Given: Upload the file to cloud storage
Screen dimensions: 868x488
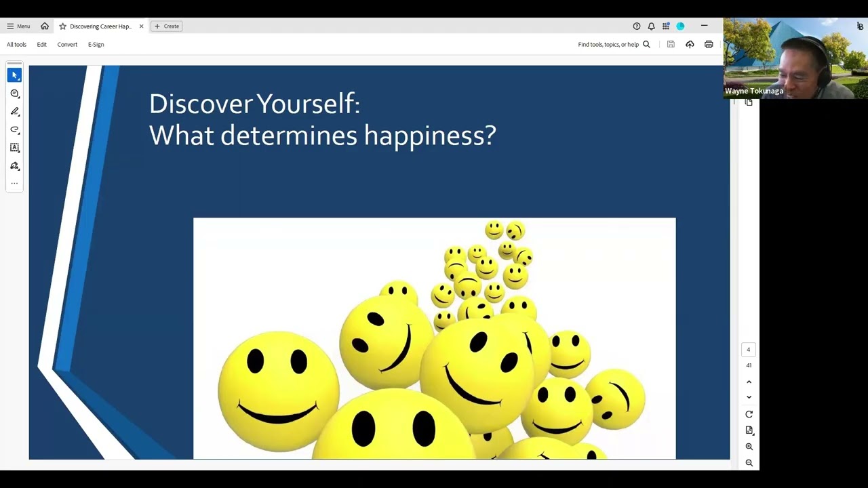Looking at the screenshot, I should tap(690, 45).
